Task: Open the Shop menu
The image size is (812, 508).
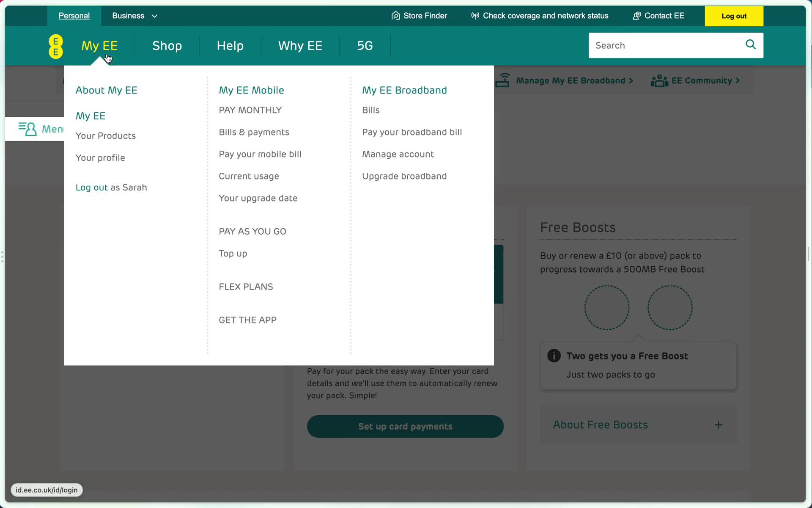Action: (167, 46)
